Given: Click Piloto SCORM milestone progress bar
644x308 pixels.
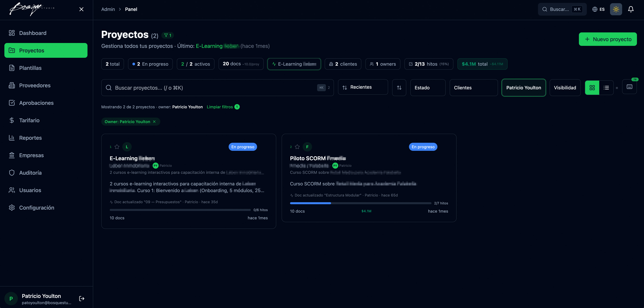Looking at the screenshot, I should point(361,203).
